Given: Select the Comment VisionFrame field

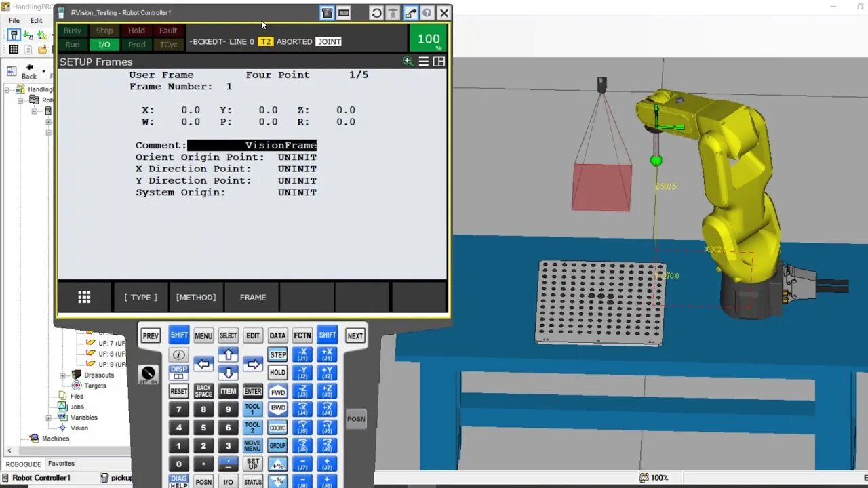Looking at the screenshot, I should click(x=252, y=145).
